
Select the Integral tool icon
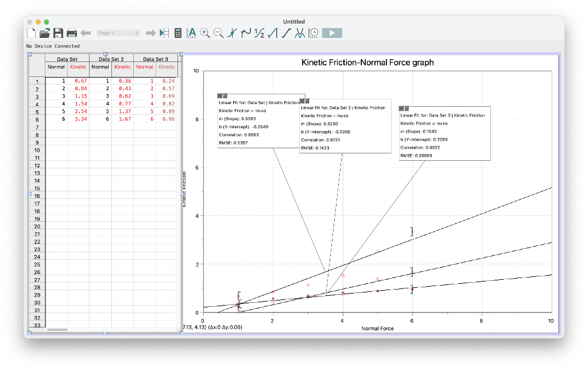point(273,33)
